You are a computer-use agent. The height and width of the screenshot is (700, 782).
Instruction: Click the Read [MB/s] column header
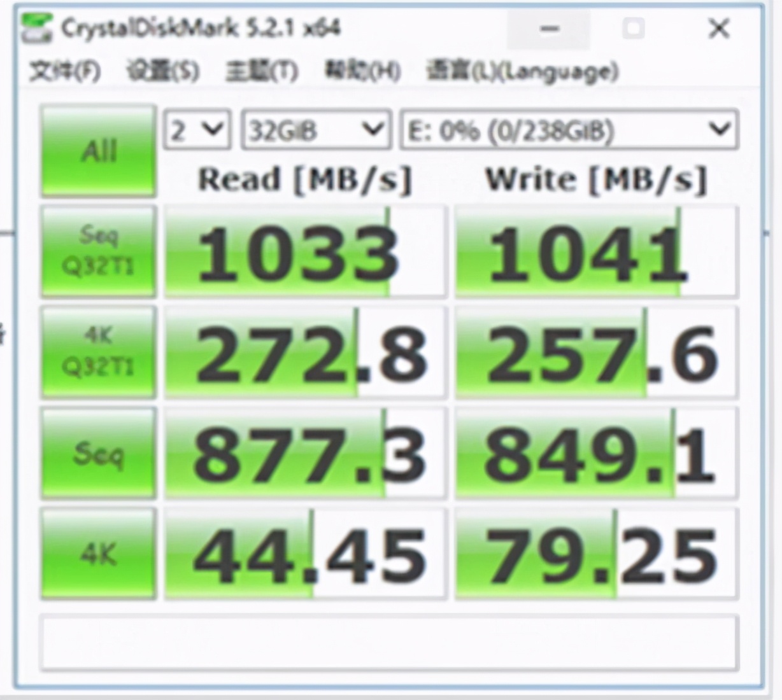click(304, 179)
